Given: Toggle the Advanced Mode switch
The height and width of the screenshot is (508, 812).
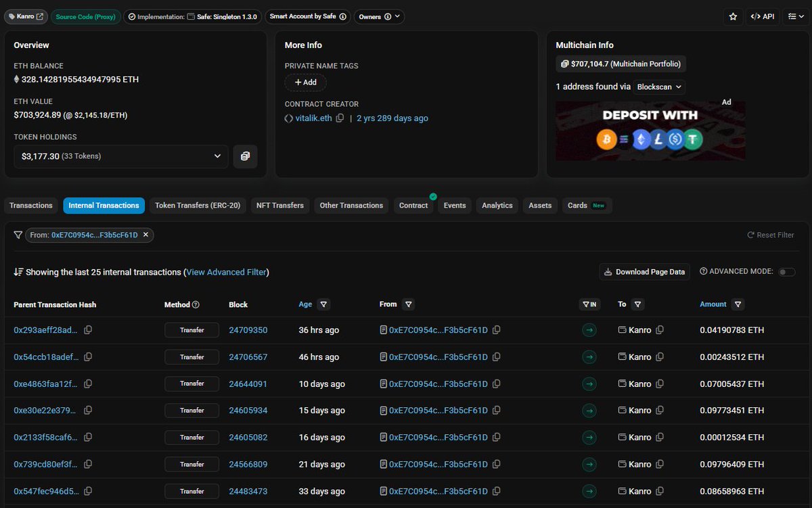Looking at the screenshot, I should click(x=786, y=272).
